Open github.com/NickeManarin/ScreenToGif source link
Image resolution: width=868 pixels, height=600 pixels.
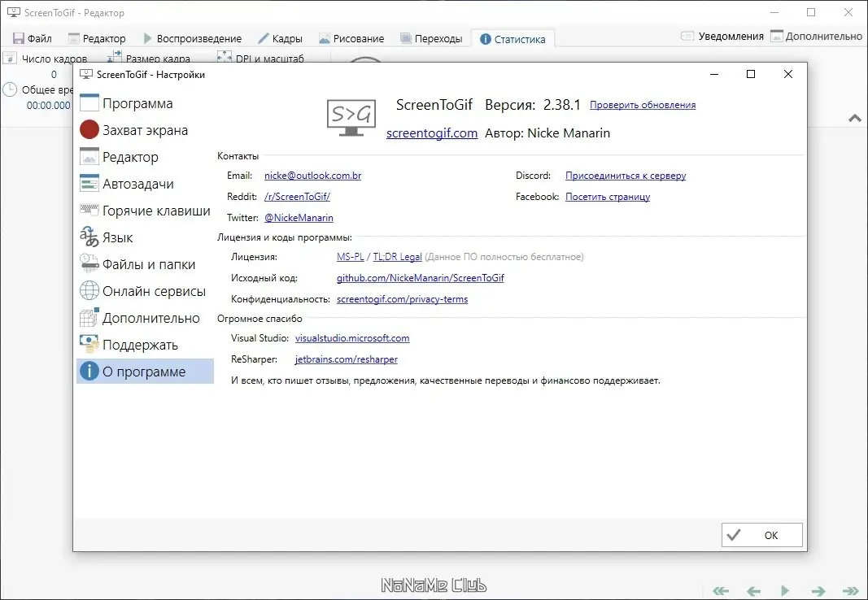(420, 277)
